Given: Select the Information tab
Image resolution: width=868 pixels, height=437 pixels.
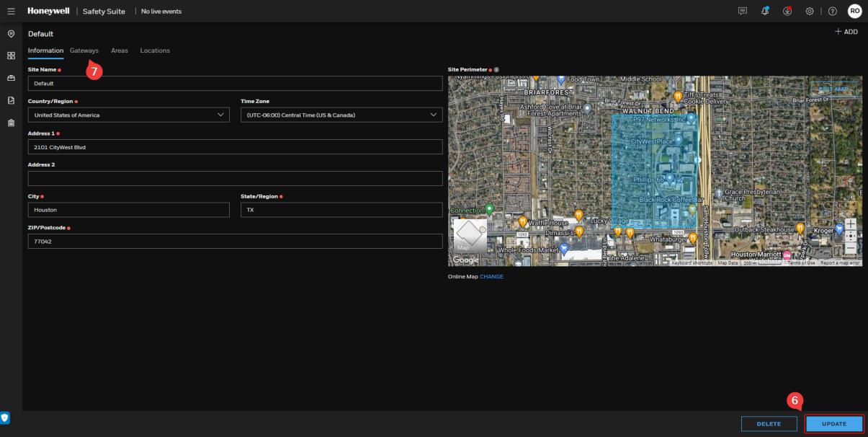Looking at the screenshot, I should 45,50.
